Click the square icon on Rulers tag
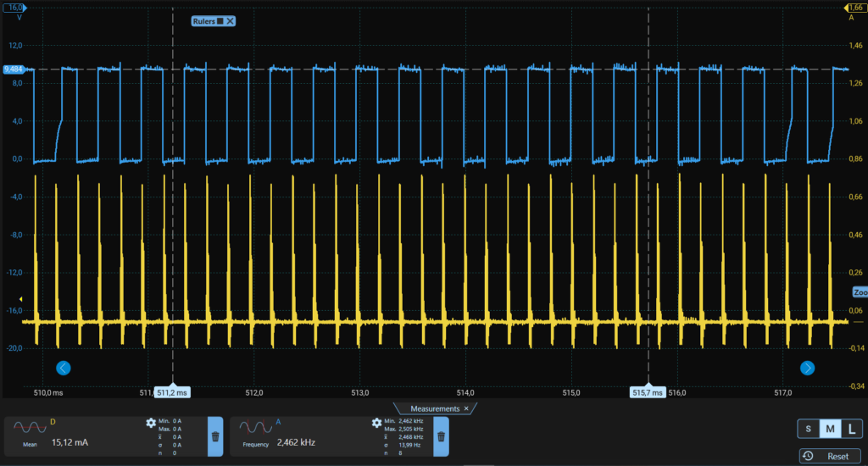The image size is (868, 466). point(220,20)
